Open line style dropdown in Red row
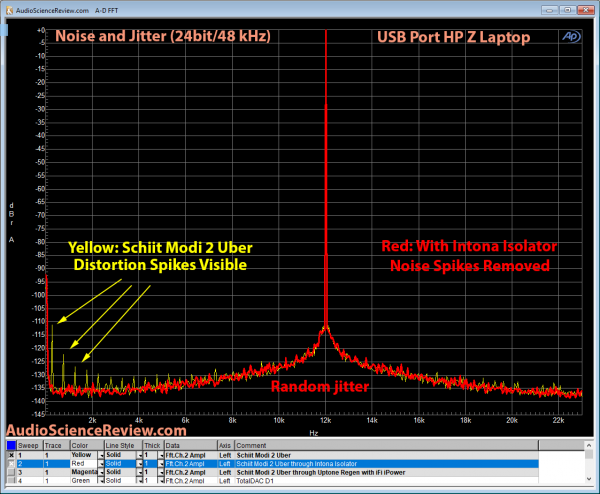This screenshot has height=494, width=600. tap(140, 464)
